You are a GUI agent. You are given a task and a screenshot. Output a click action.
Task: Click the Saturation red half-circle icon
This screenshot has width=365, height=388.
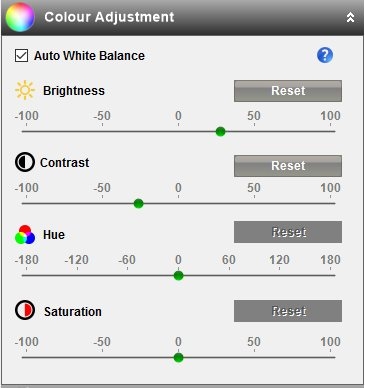click(x=25, y=310)
